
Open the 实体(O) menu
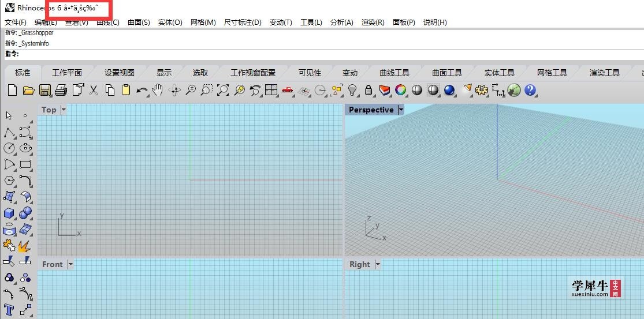point(170,22)
